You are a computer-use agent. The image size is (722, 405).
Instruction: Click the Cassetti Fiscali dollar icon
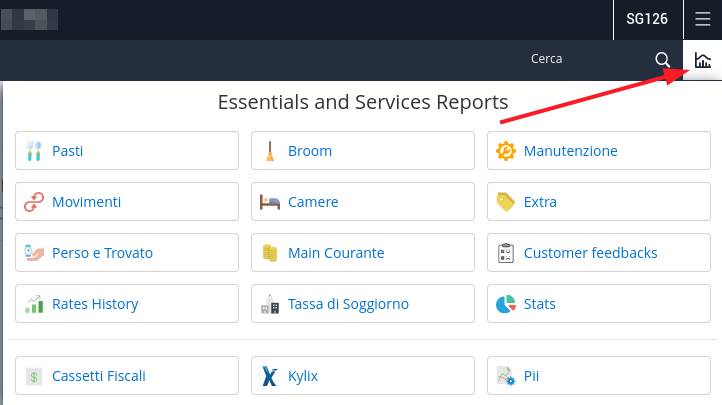pos(34,376)
